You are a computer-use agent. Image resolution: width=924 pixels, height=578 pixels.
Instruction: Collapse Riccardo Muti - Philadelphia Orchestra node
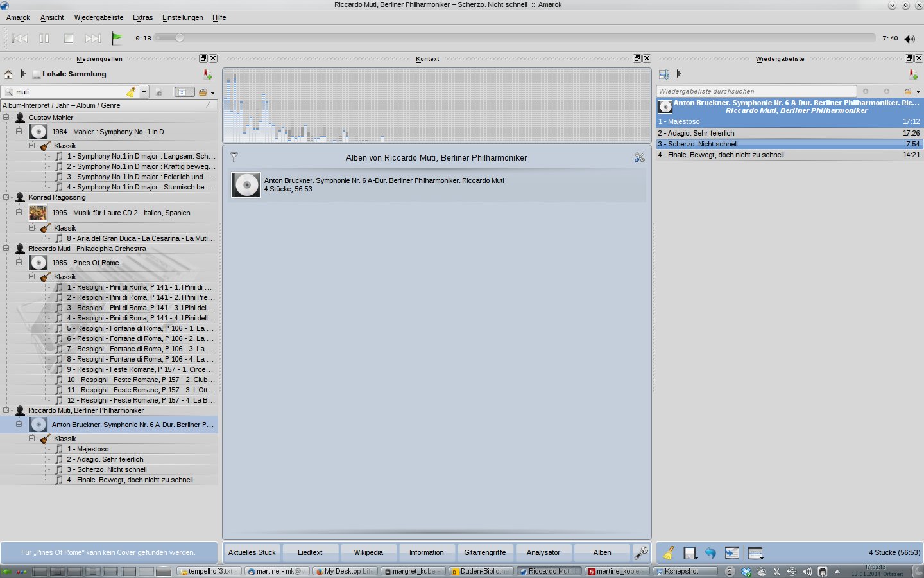(6, 249)
